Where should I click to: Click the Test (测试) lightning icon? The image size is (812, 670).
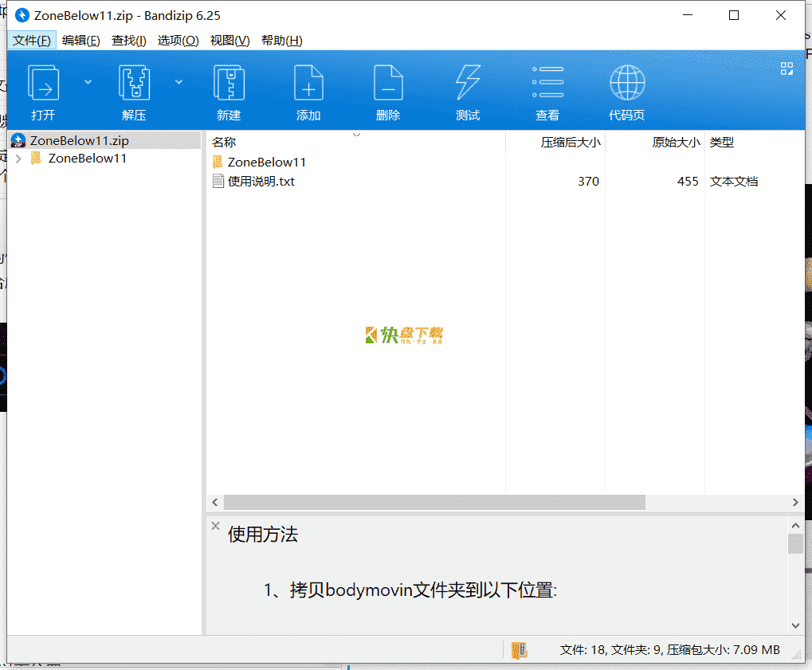[x=468, y=82]
